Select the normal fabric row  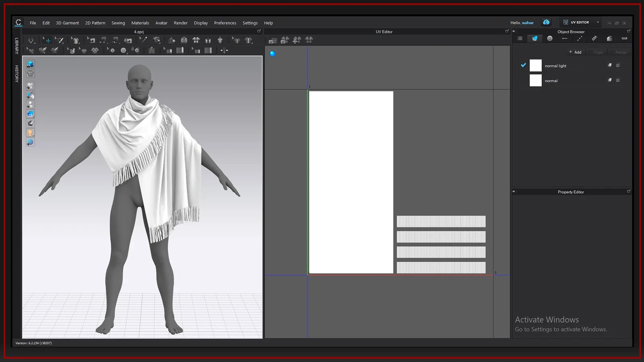(x=572, y=80)
